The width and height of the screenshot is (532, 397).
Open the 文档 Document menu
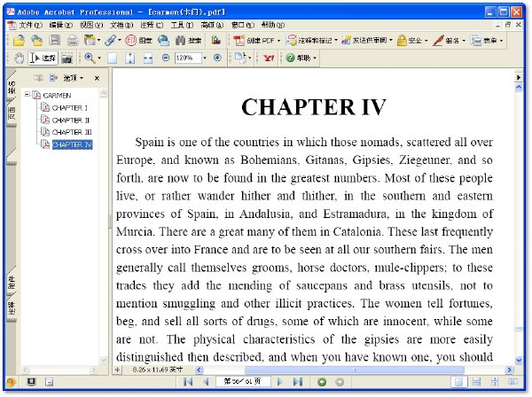click(x=121, y=25)
